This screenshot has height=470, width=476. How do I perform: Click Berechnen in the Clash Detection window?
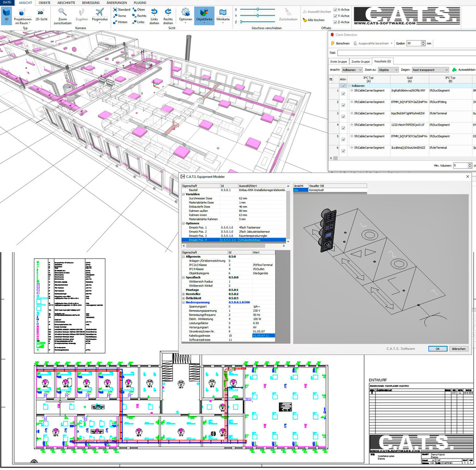[343, 43]
